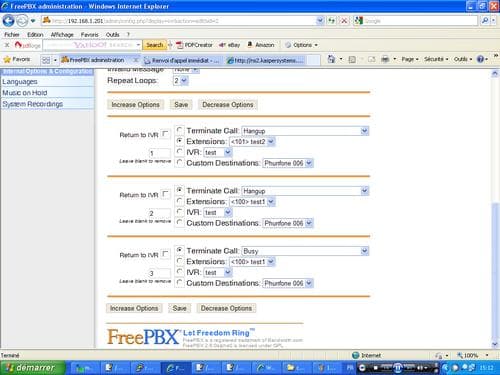Select Extensions radio for option 2
The height and width of the screenshot is (375, 500).
[x=179, y=201]
